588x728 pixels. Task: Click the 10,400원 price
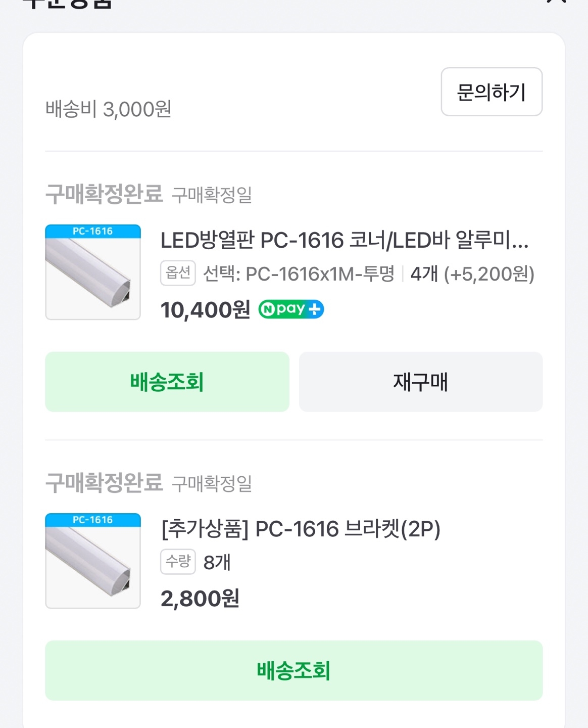point(205,309)
